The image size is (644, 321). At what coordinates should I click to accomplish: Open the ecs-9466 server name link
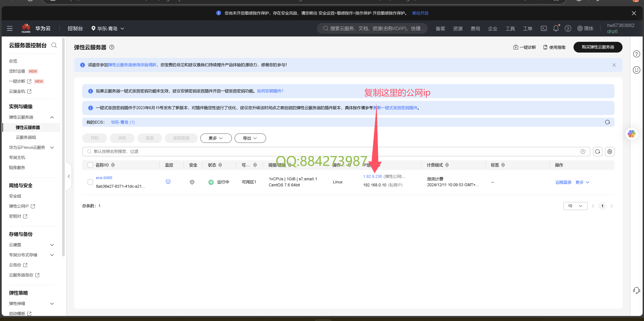104,178
